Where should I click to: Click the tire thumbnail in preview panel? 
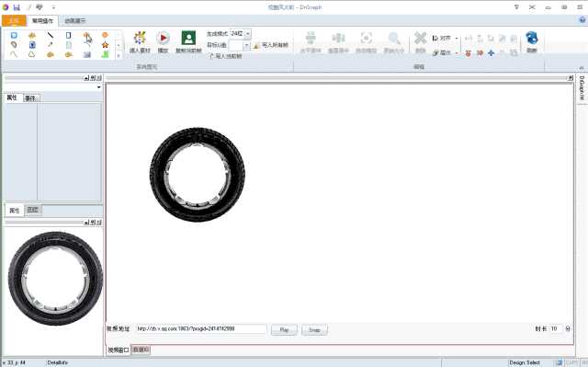pyautogui.click(x=55, y=278)
